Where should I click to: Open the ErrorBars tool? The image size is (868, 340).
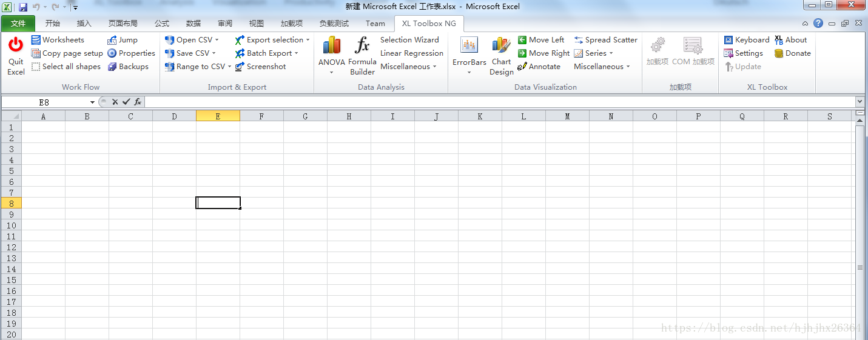click(469, 55)
